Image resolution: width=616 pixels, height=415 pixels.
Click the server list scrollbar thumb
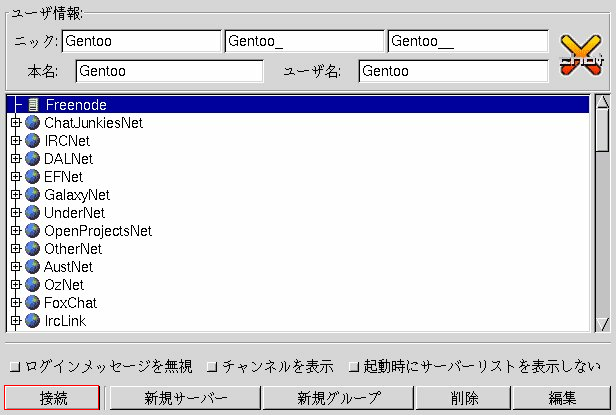pos(603,130)
